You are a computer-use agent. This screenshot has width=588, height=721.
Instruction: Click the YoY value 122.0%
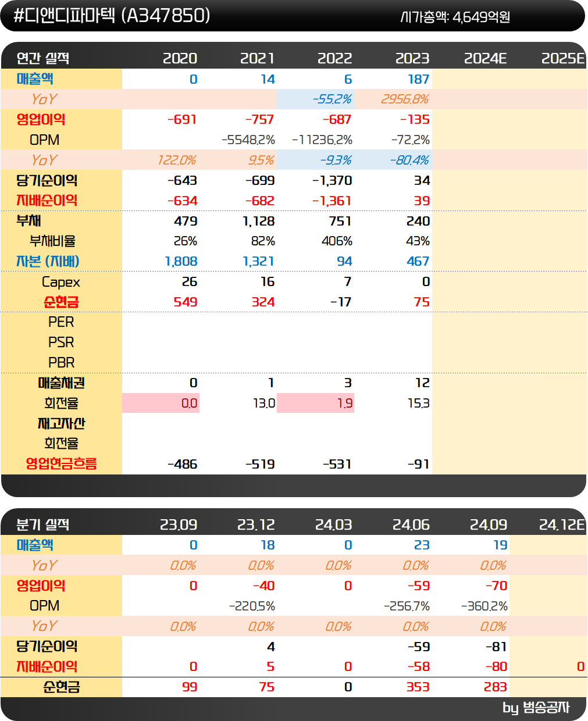coord(177,160)
